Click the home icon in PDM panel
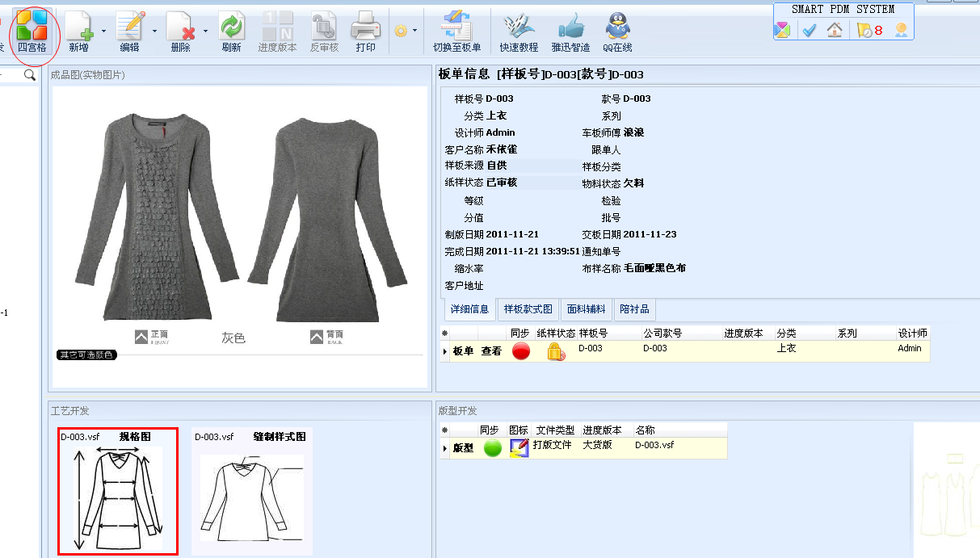The width and height of the screenshot is (980, 558). pos(835,30)
